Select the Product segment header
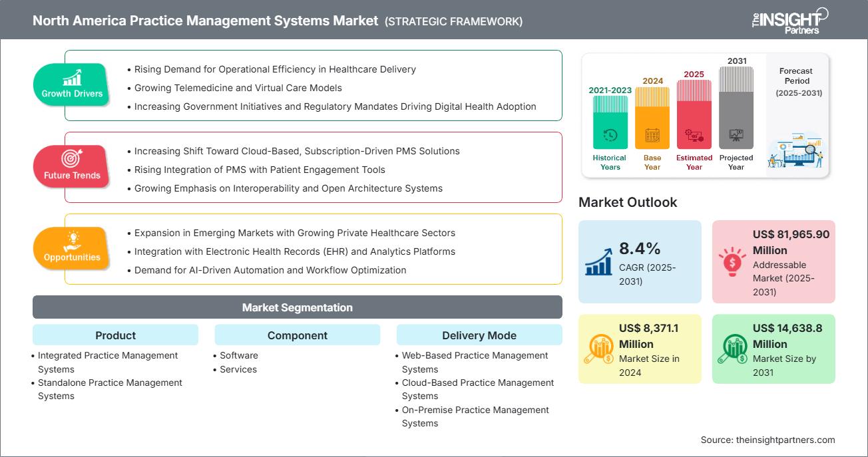868x457 pixels. pyautogui.click(x=115, y=335)
